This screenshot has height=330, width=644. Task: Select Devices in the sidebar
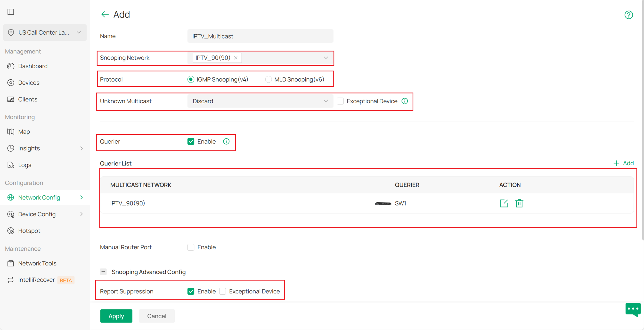[29, 83]
